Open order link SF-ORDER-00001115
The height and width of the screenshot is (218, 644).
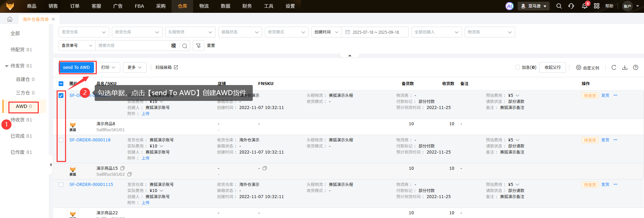click(x=91, y=185)
